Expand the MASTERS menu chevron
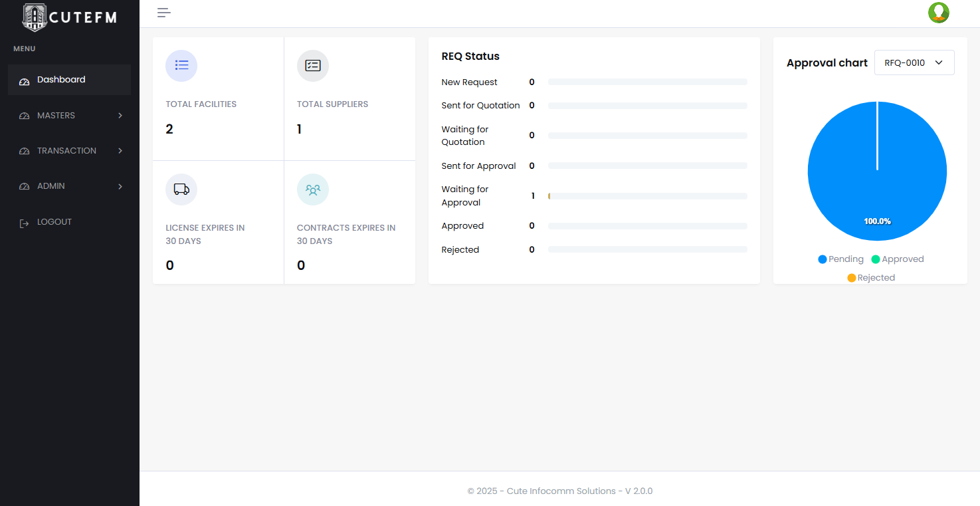This screenshot has width=980, height=506. 120,116
